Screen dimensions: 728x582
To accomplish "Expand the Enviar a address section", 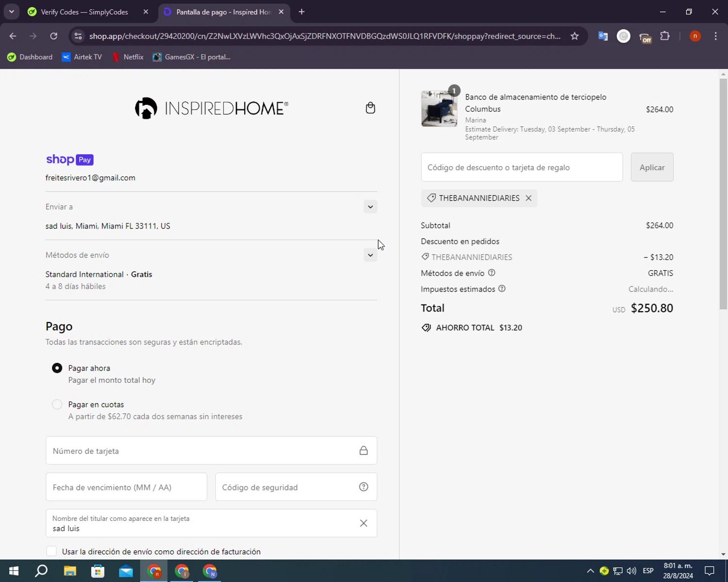I will pyautogui.click(x=370, y=207).
